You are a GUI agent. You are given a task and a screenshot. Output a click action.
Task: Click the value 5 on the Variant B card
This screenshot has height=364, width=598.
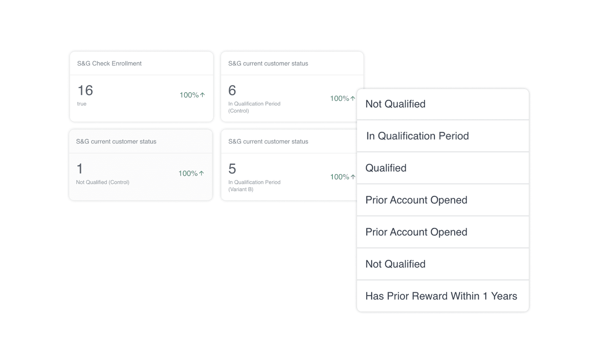tap(232, 168)
